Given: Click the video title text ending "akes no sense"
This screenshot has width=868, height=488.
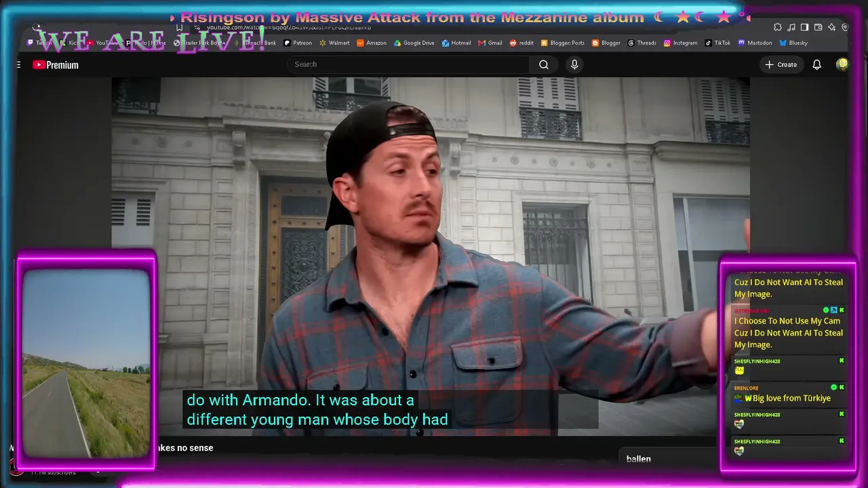Looking at the screenshot, I should pos(184,448).
